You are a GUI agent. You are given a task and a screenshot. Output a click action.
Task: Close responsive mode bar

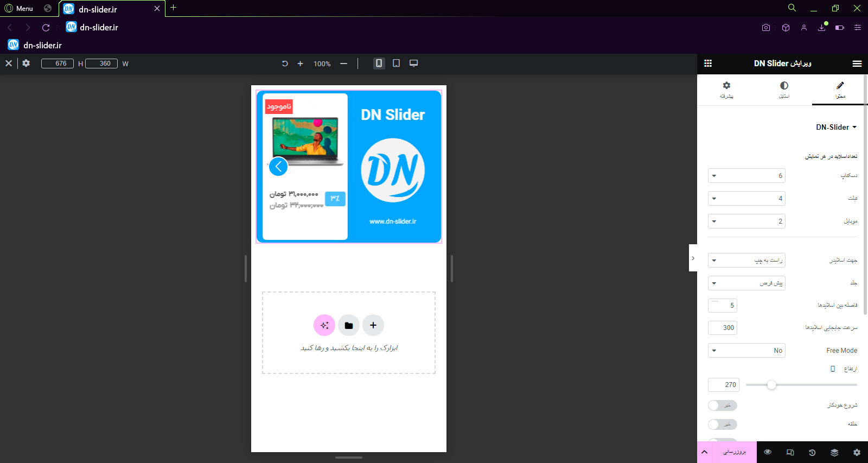(x=9, y=64)
